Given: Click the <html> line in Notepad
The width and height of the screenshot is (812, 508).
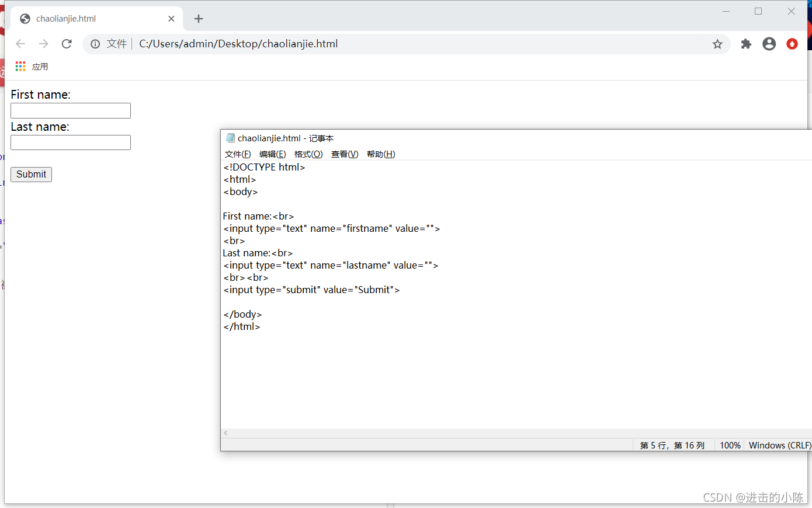Looking at the screenshot, I should pyautogui.click(x=240, y=179).
